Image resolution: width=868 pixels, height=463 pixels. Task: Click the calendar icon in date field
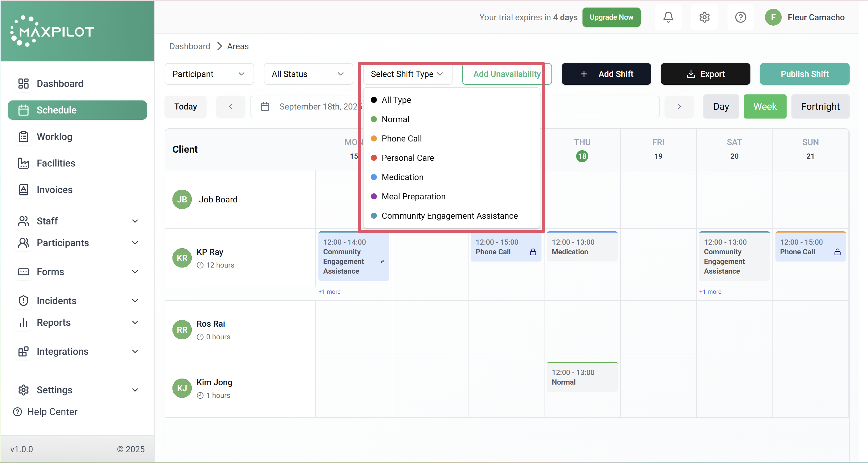(x=265, y=106)
